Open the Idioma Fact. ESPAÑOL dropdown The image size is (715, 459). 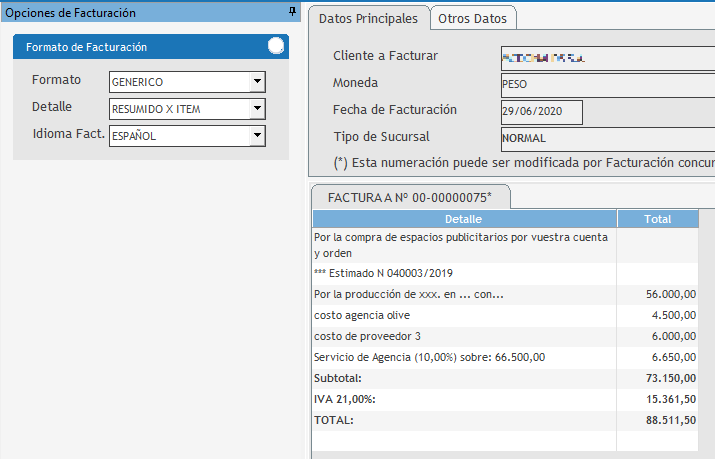[257, 134]
